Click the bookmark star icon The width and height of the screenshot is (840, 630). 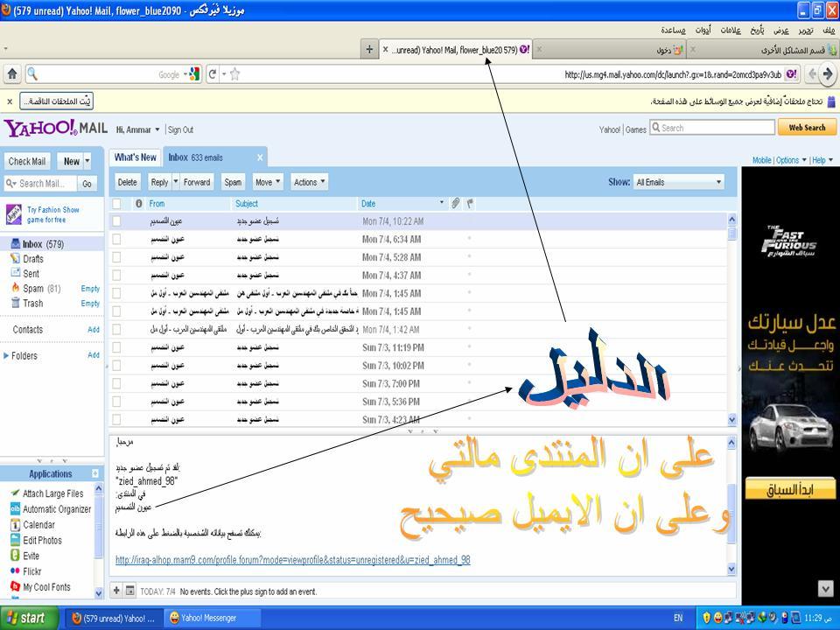coord(234,74)
